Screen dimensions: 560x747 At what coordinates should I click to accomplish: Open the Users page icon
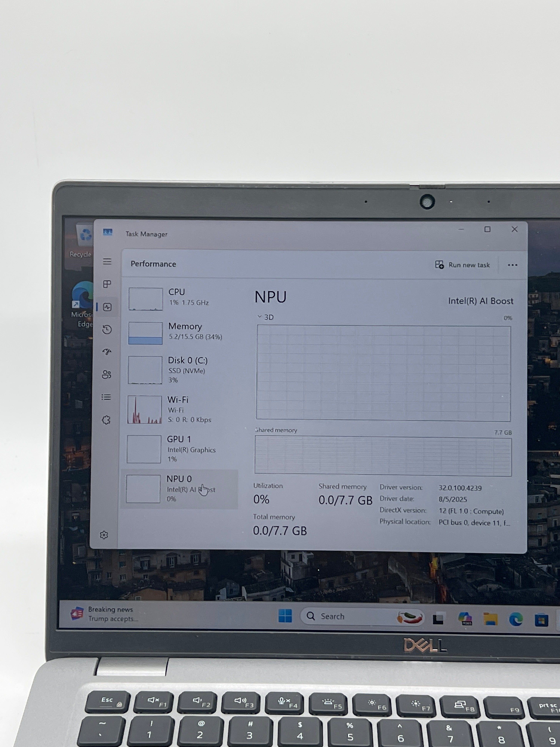point(106,374)
